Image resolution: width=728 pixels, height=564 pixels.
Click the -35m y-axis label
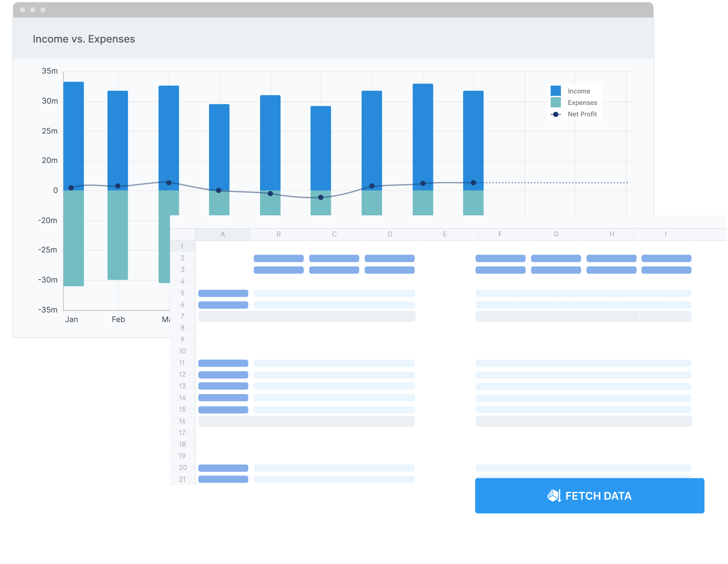(48, 310)
